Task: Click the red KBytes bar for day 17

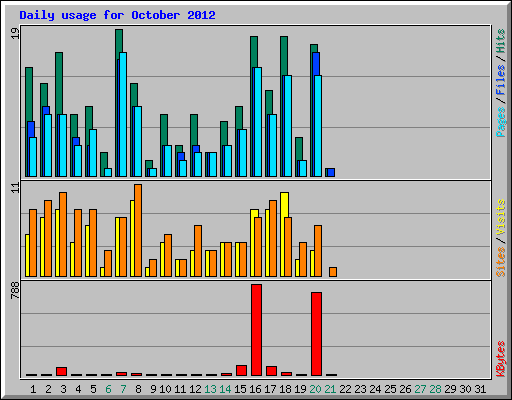Action: coord(271,371)
